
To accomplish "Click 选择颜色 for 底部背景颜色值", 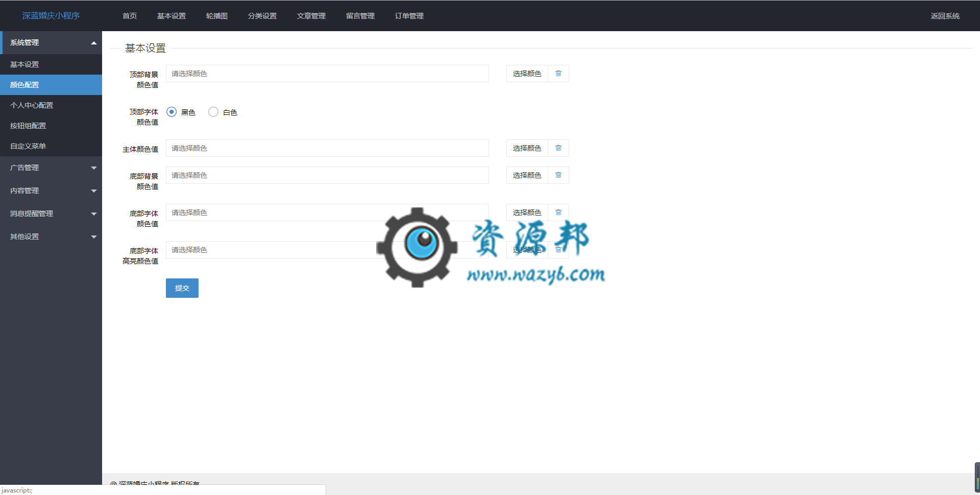I will 527,175.
